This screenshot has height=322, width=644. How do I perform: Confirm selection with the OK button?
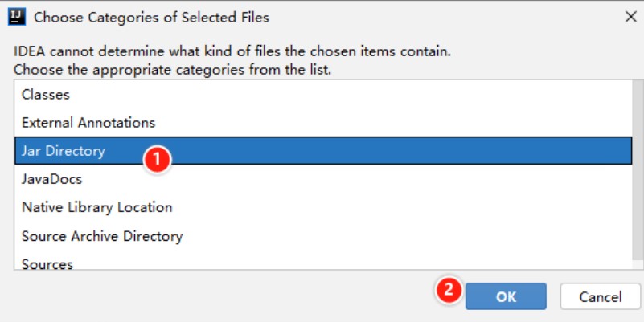coord(506,296)
